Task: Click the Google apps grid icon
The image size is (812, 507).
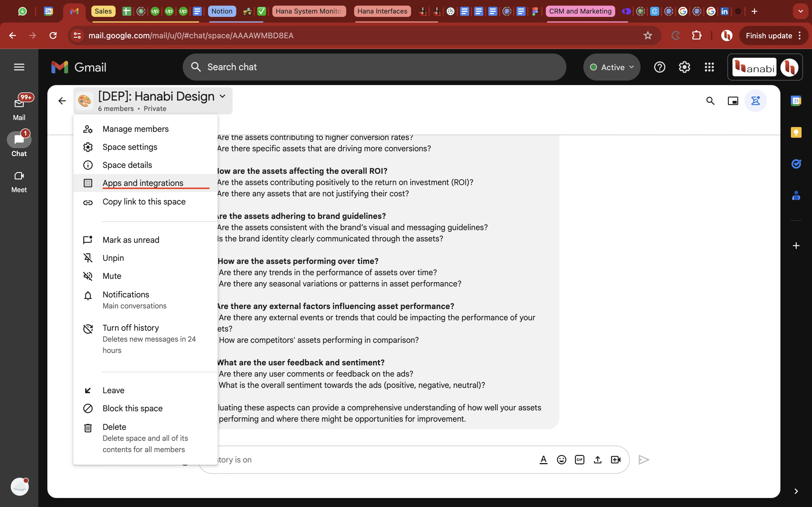Action: [x=709, y=66]
